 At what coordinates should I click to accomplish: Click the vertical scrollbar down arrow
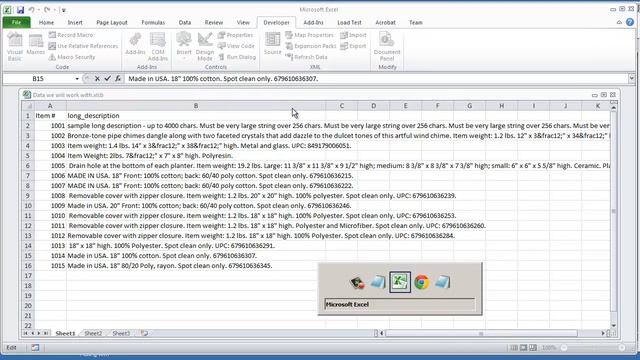coord(613,325)
